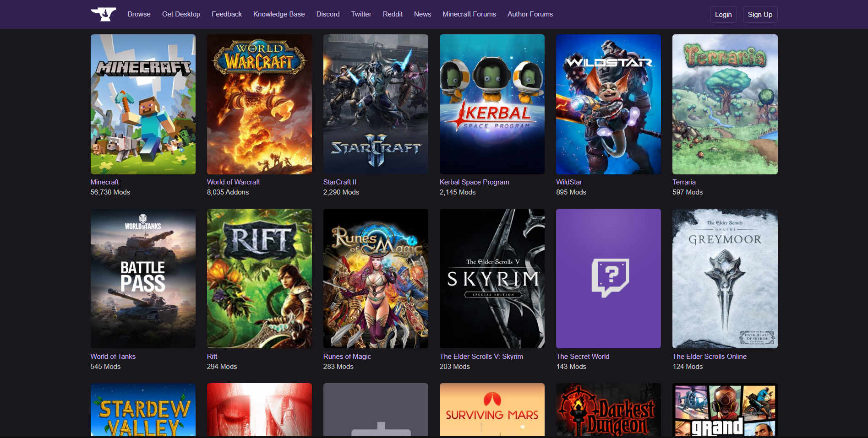The height and width of the screenshot is (438, 868).
Task: Click the CurseForge anvil logo
Action: coord(104,14)
